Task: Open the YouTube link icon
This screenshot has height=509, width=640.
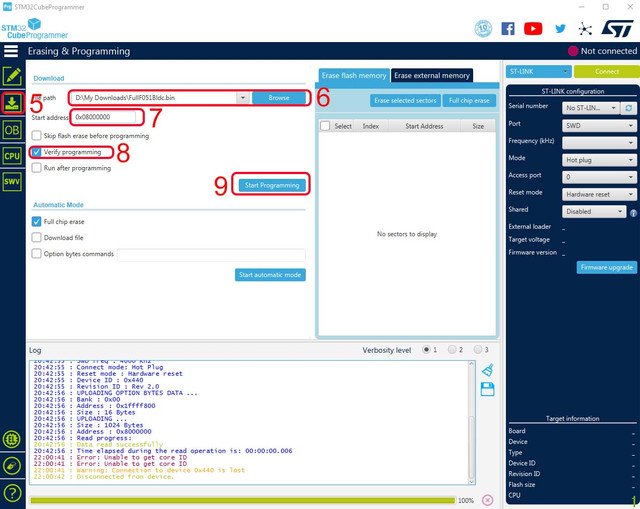Action: [533, 29]
